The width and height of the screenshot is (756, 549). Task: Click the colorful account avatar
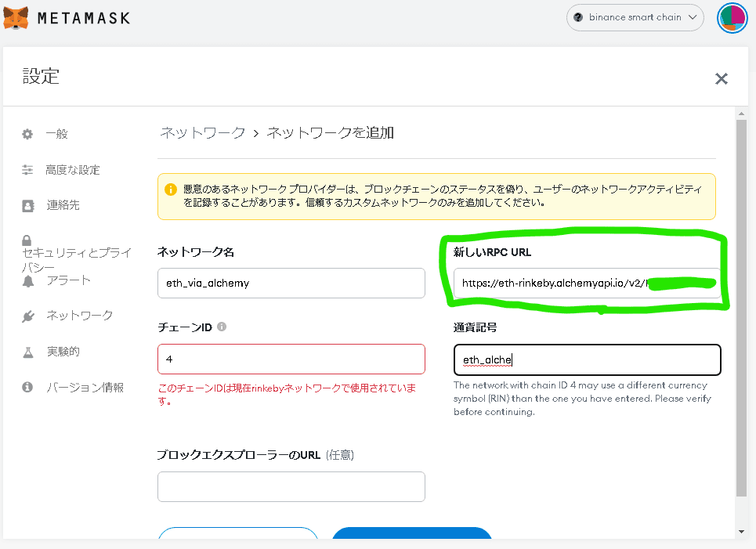(732, 17)
